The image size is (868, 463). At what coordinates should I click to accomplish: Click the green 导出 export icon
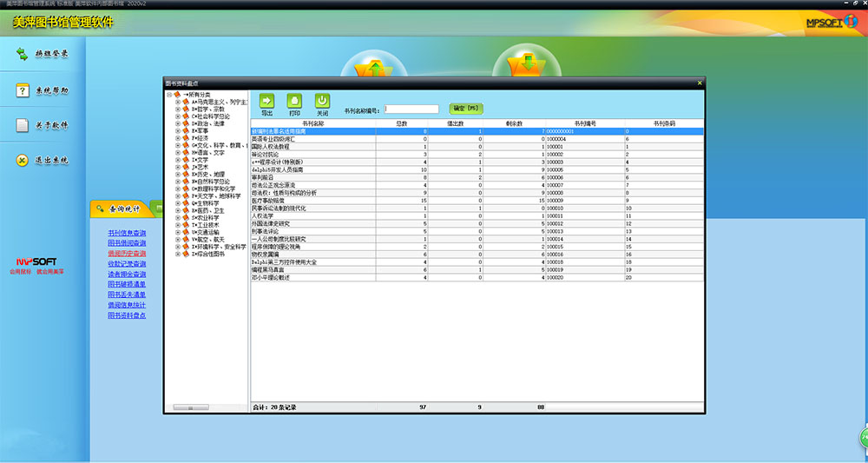point(266,101)
